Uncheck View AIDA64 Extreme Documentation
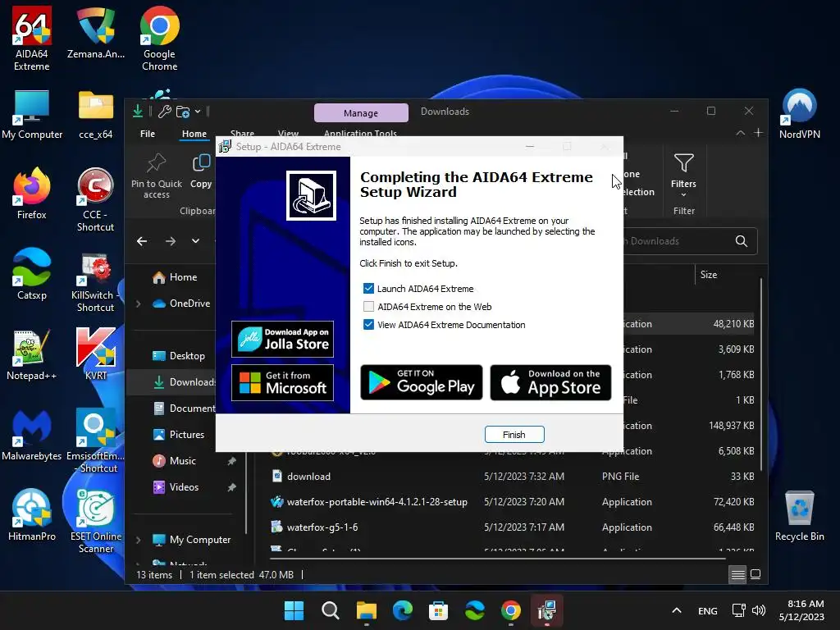This screenshot has width=840, height=630. click(368, 325)
